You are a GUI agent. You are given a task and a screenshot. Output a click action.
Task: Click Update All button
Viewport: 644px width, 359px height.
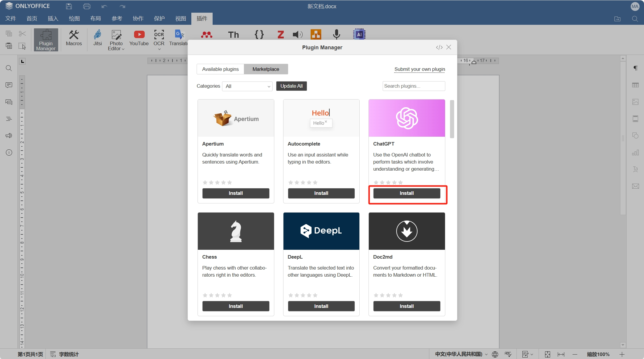click(x=291, y=86)
